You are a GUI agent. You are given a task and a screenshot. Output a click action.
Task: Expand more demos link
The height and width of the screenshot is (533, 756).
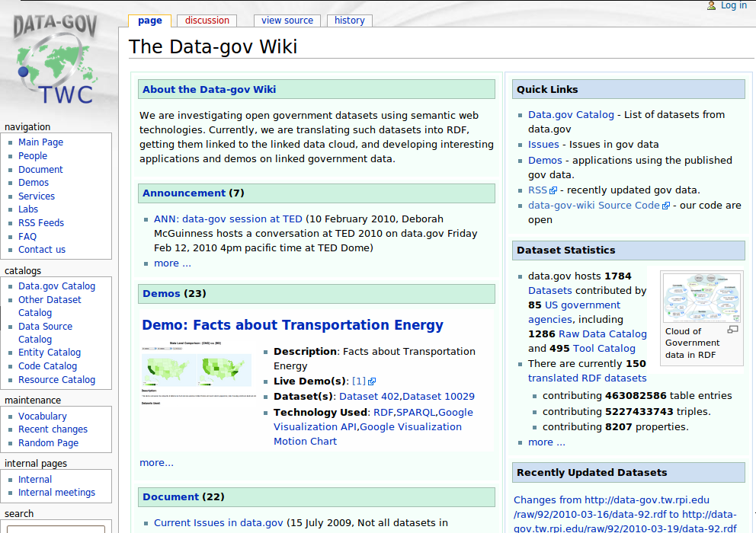click(156, 462)
